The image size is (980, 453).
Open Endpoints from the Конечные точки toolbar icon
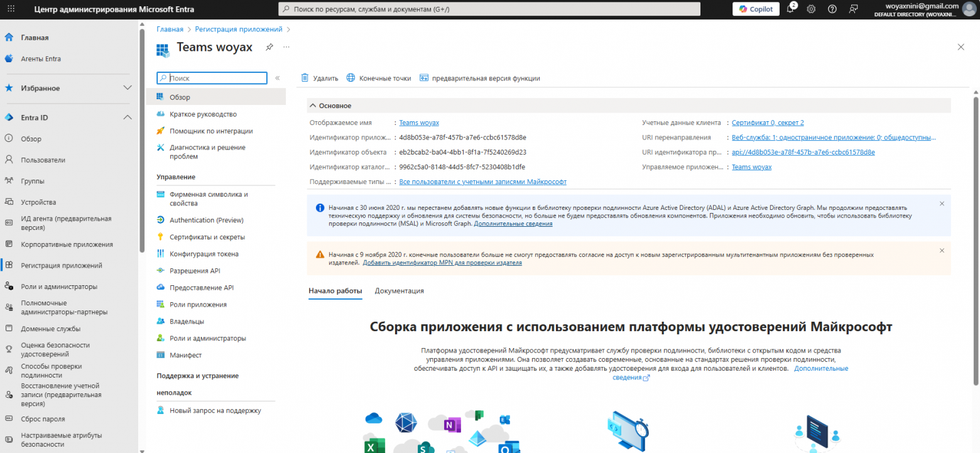pos(379,78)
